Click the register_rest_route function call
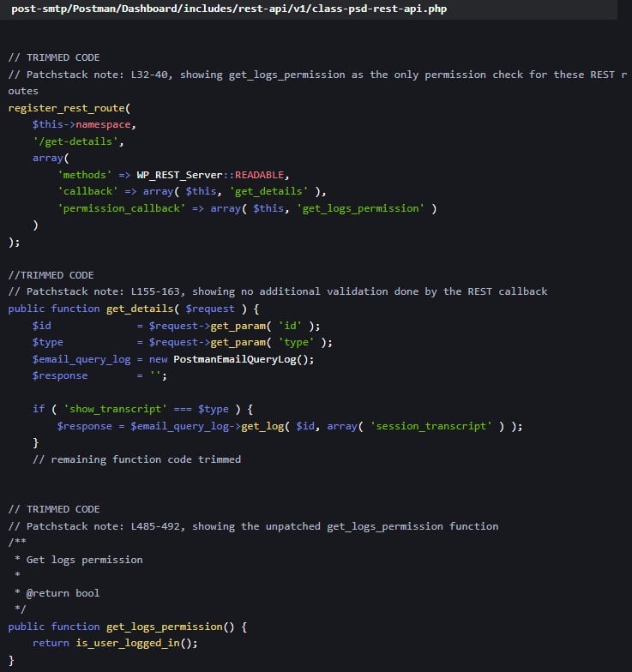This screenshot has width=632, height=672. [69, 108]
